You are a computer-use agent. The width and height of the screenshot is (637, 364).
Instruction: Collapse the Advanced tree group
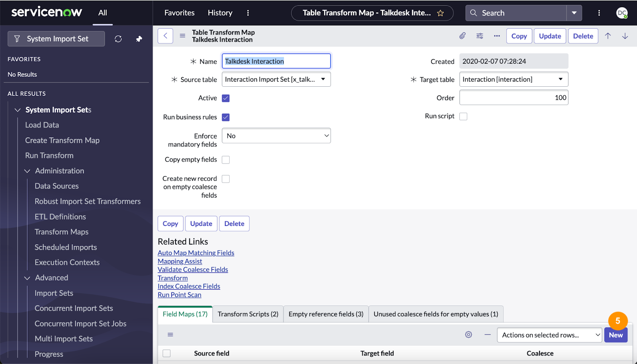point(27,278)
